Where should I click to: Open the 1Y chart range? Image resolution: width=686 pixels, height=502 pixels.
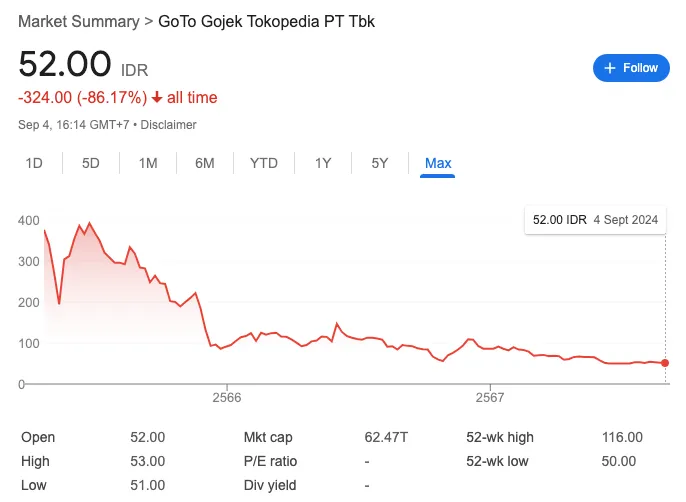pyautogui.click(x=323, y=163)
